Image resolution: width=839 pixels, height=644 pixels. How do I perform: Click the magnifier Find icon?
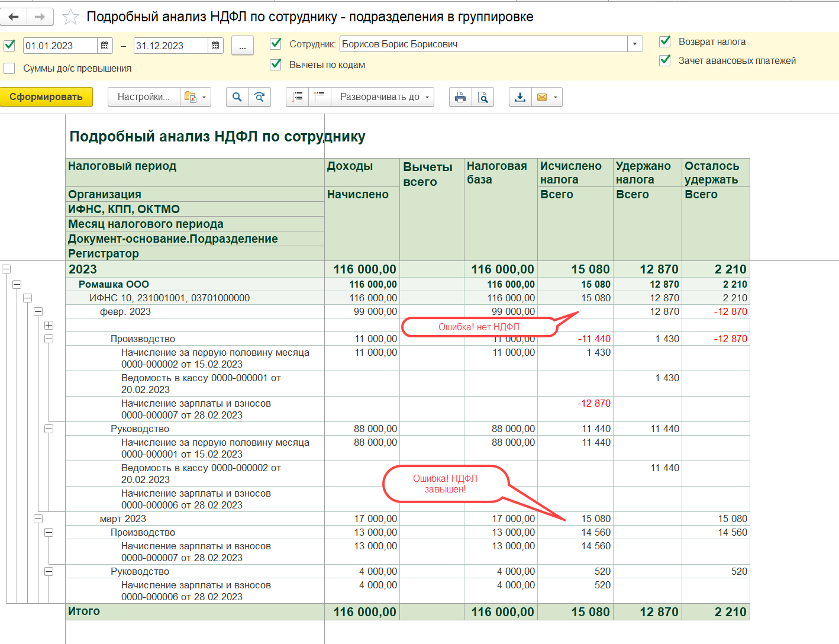[x=237, y=97]
